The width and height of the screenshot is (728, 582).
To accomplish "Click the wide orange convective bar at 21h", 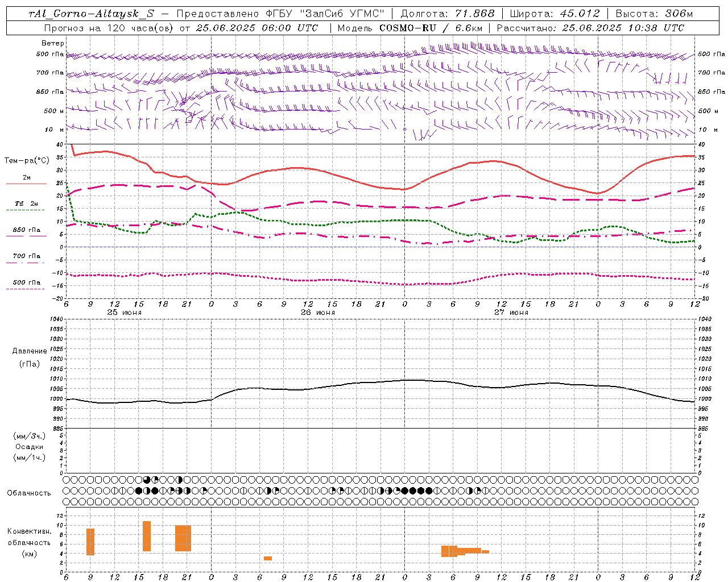I will [x=183, y=538].
